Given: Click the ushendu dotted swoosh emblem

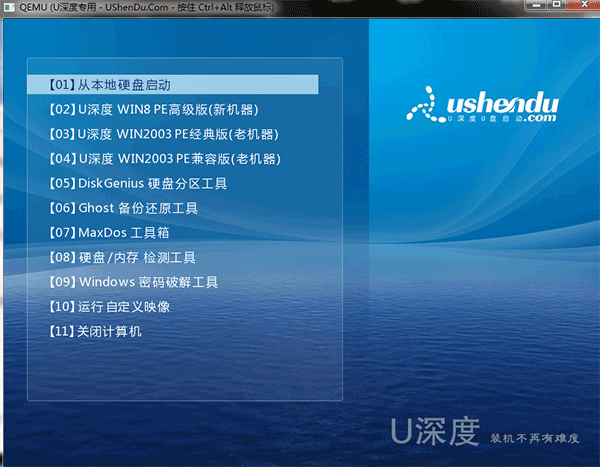Looking at the screenshot, I should point(422,104).
